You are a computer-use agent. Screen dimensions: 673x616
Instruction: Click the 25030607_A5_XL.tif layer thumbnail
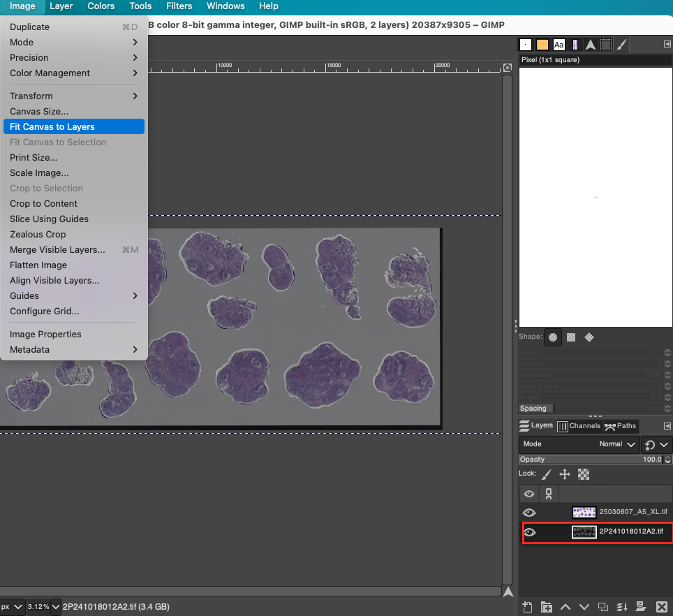[x=584, y=512]
